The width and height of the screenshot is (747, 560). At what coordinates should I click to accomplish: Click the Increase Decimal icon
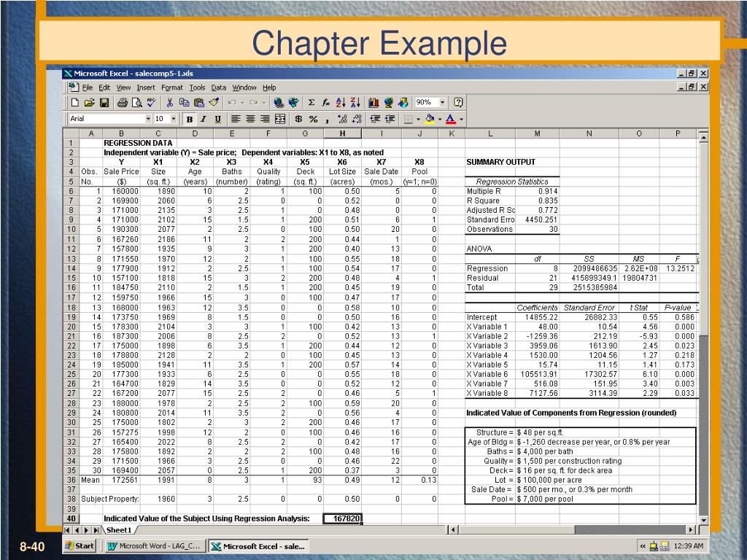(342, 119)
